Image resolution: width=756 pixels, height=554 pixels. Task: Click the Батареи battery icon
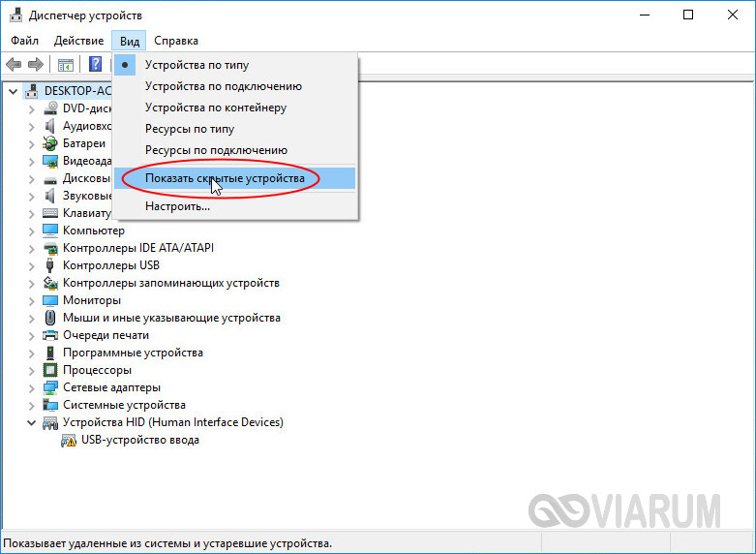click(50, 143)
